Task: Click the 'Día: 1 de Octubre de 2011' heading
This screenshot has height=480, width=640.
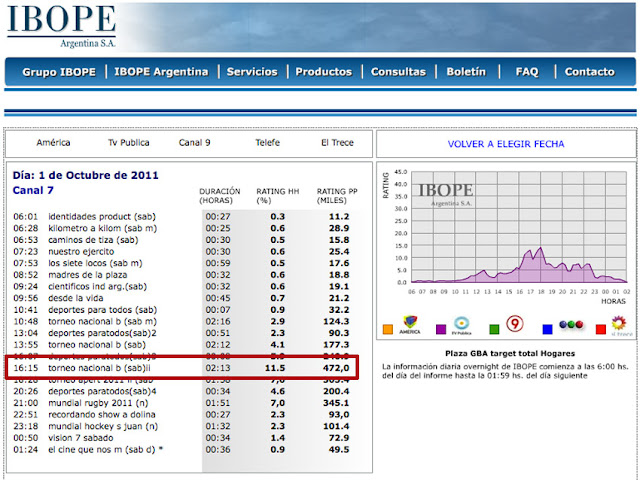Action: click(x=85, y=175)
